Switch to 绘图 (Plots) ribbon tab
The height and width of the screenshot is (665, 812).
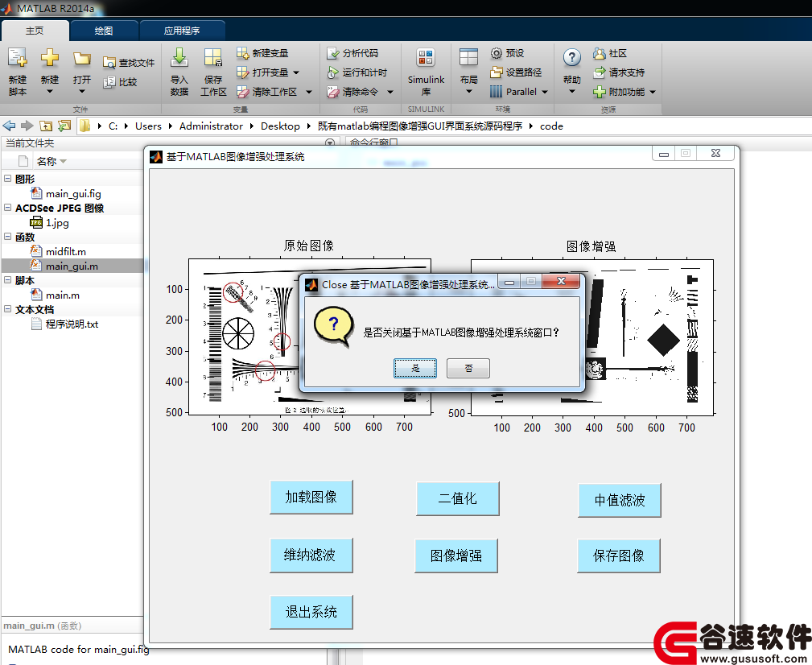click(x=104, y=31)
